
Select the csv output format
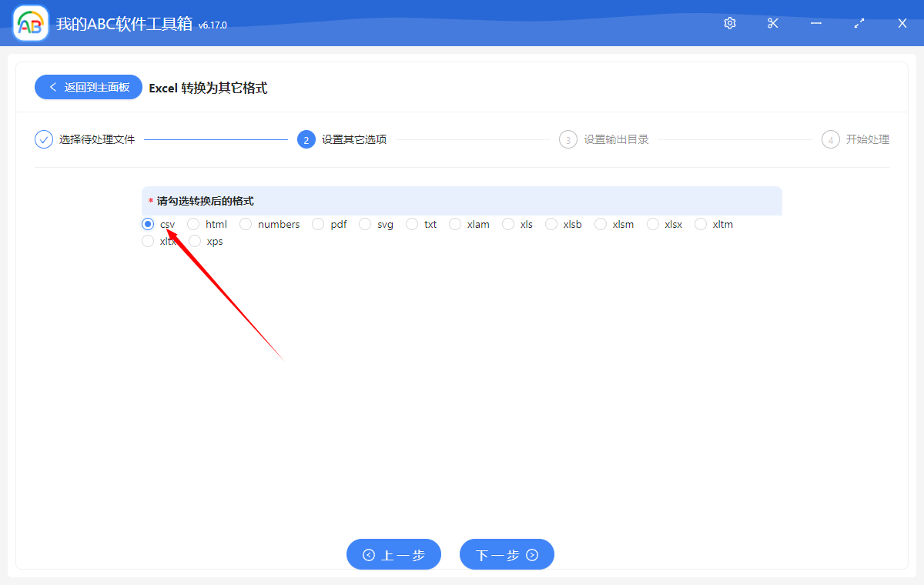point(147,224)
